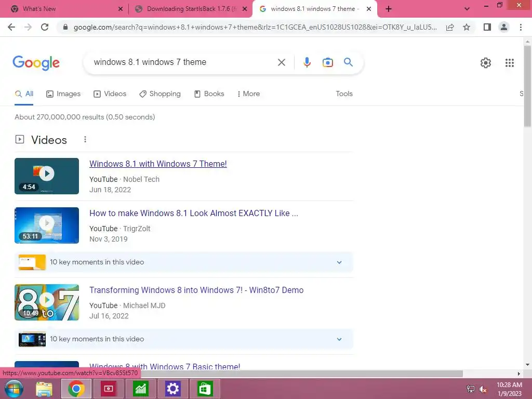Viewport: 532px width, 399px height.
Task: Switch to Images results
Action: 63,94
